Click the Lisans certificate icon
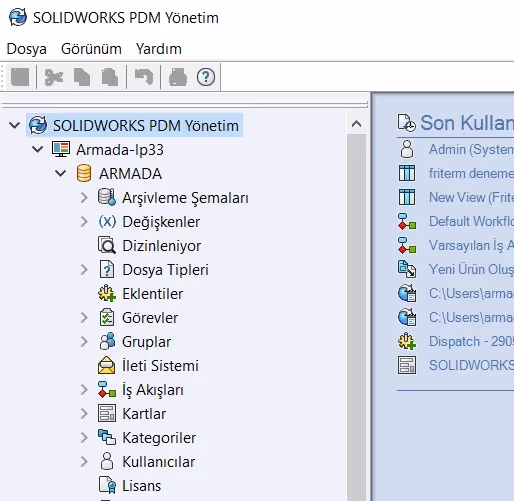The image size is (514, 501). click(x=107, y=485)
